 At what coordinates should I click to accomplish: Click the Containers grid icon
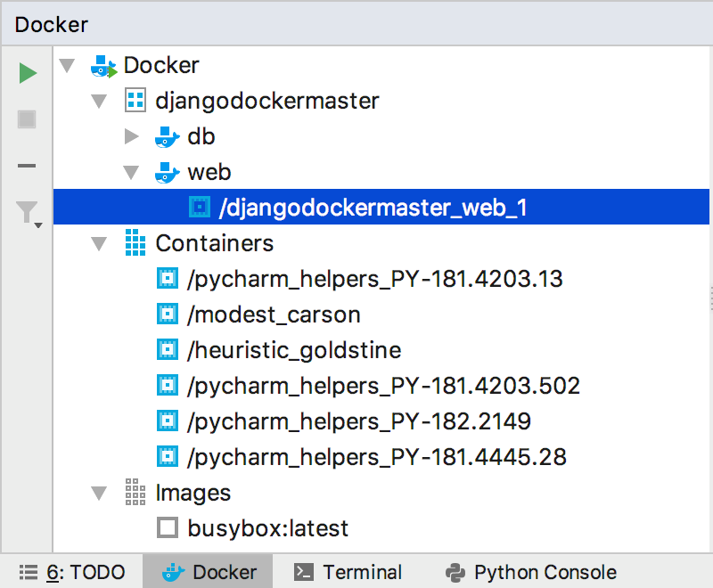(x=135, y=242)
